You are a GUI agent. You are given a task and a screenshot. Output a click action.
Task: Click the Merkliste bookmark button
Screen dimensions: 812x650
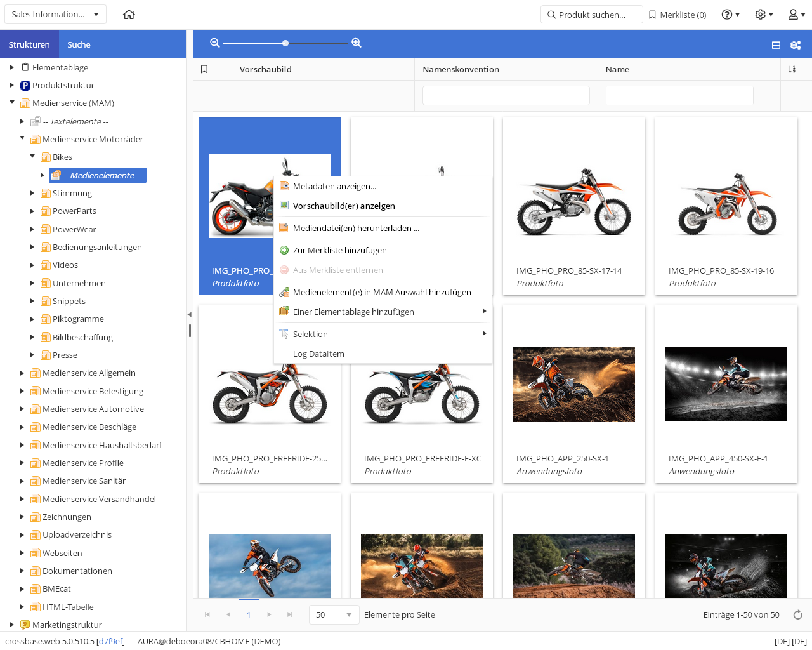click(x=678, y=15)
